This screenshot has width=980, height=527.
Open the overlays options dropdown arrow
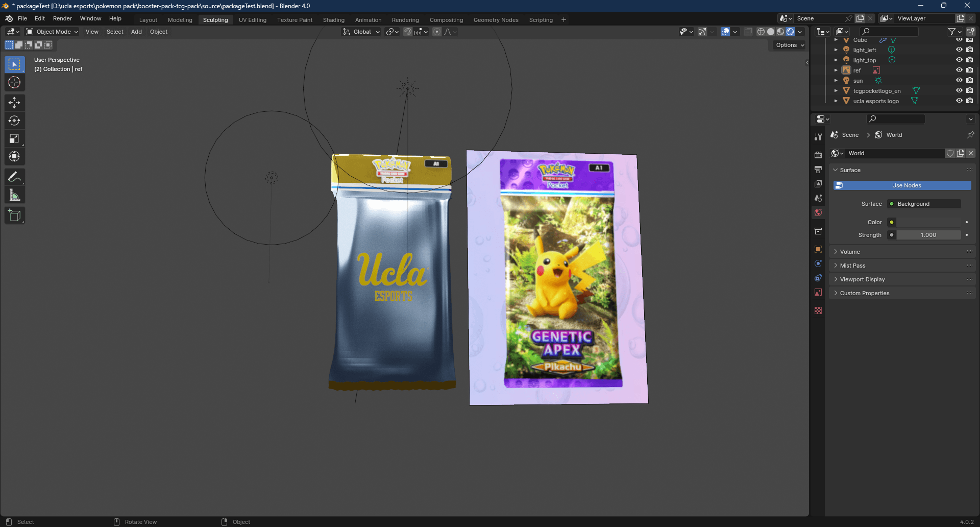click(735, 32)
